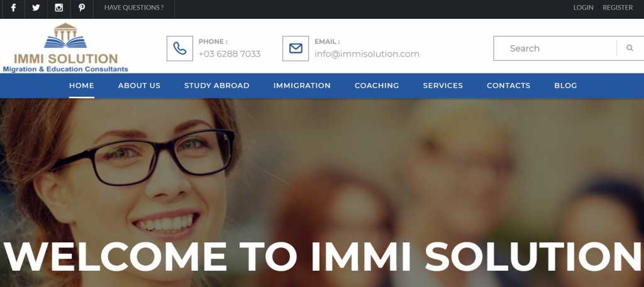This screenshot has height=287, width=644.
Task: Click the info@immisolution.com email address
Action: tap(367, 54)
